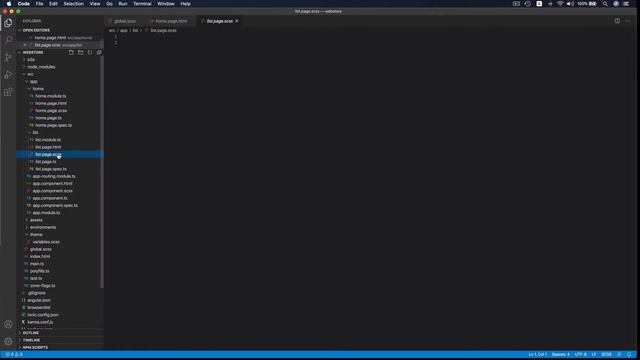
Task: Collapse the src folder
Action: [x=30, y=74]
